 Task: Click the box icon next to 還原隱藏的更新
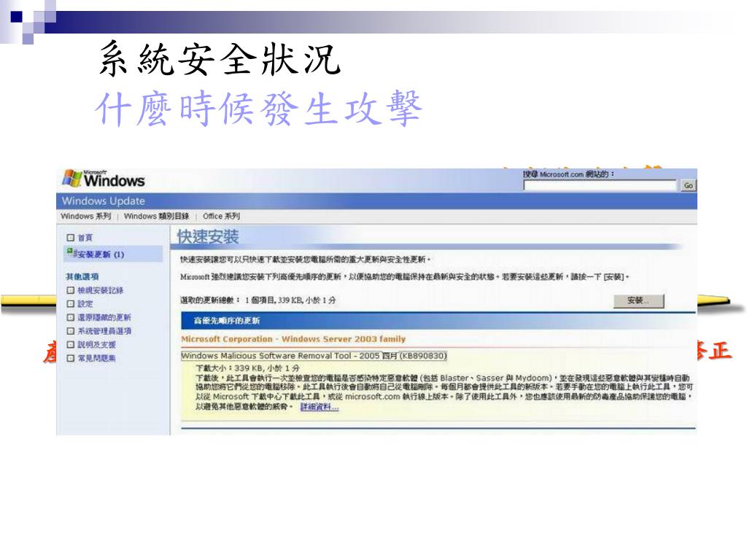[x=71, y=317]
